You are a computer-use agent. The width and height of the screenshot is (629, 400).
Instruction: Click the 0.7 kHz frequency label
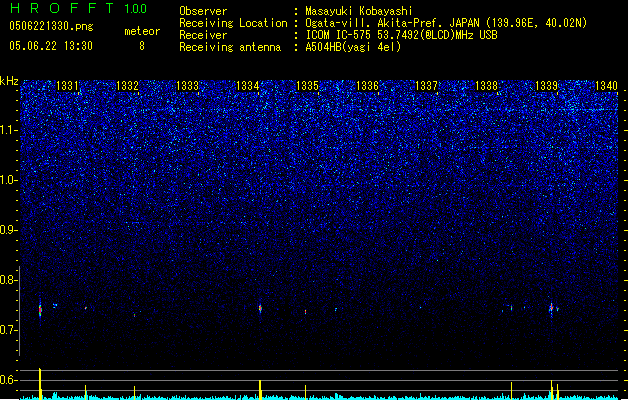9,330
